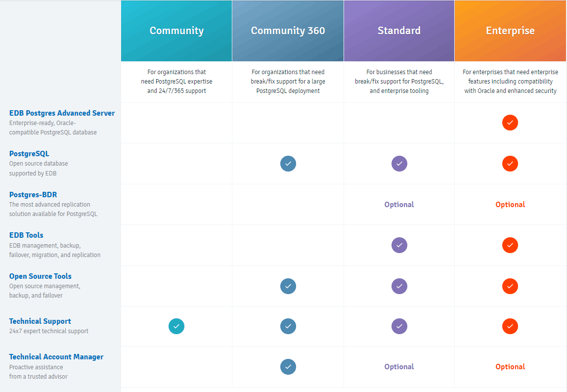Click '24x7 expert technical support' text
Viewport: 567px width, 392px height.
point(48,331)
